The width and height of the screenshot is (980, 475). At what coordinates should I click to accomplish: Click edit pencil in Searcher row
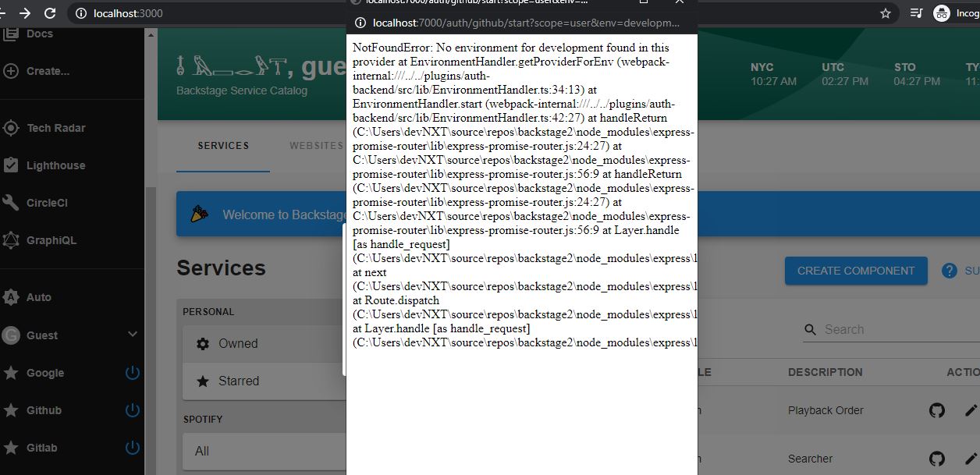pos(971,459)
